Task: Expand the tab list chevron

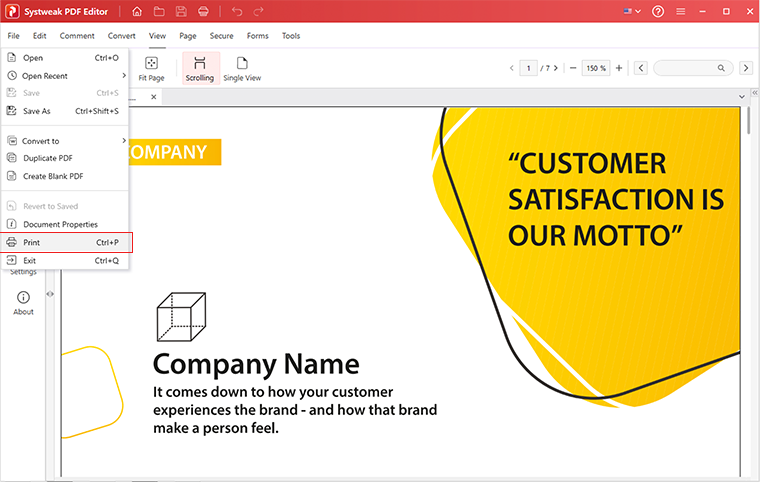Action: tap(742, 97)
